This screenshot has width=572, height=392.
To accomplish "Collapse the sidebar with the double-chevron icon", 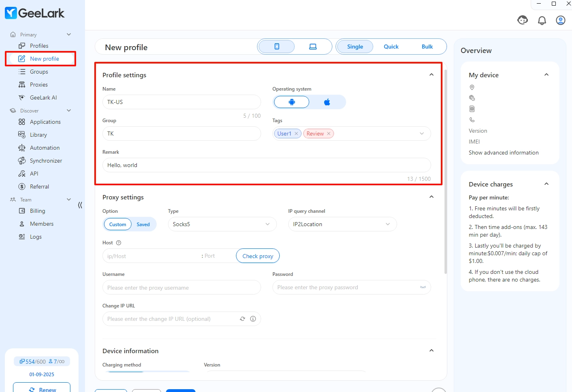I will 80,205.
